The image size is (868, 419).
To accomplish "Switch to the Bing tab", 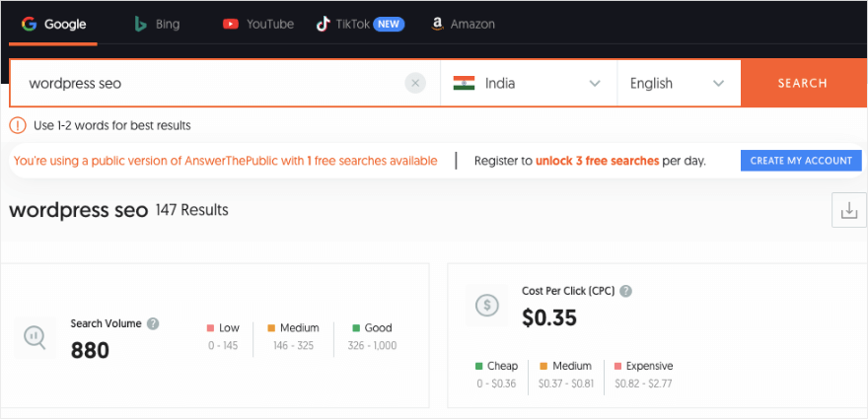I will pos(157,25).
